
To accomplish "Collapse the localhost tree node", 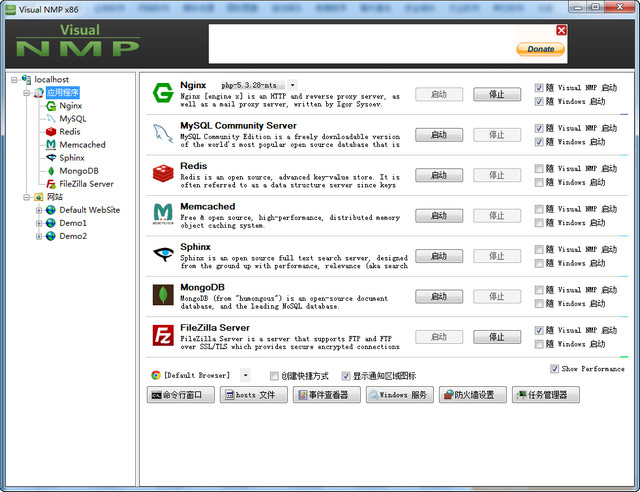I will tap(14, 80).
